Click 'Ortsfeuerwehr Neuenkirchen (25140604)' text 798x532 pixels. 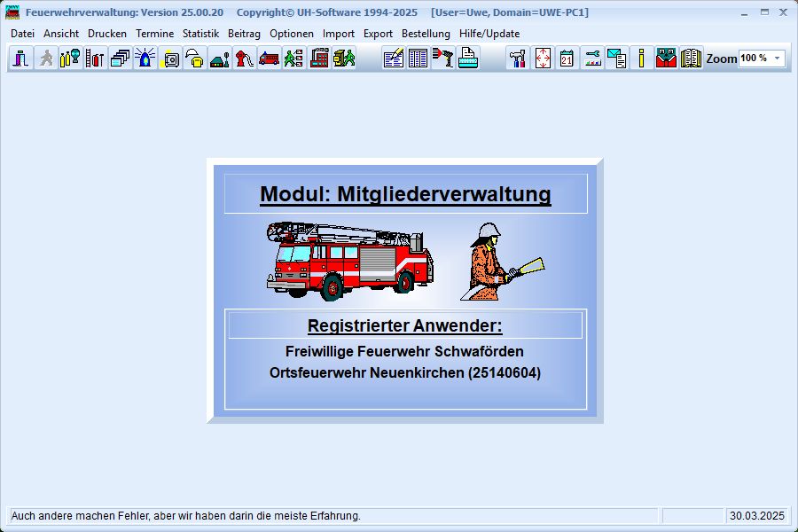405,372
